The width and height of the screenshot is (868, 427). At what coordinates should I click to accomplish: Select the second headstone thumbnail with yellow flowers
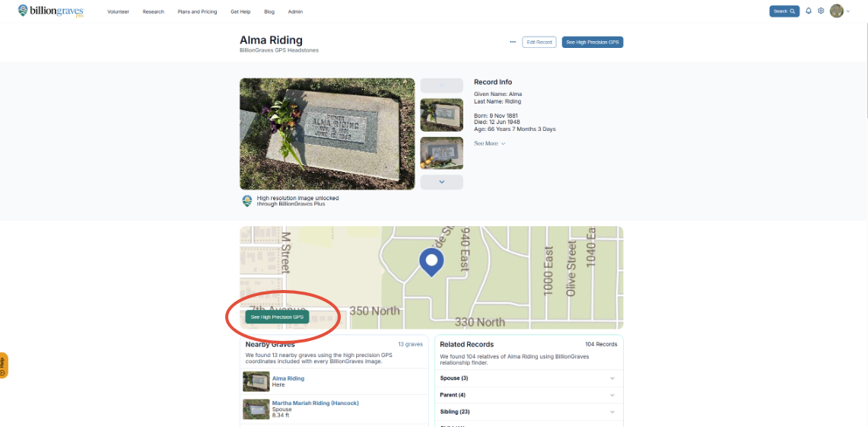click(441, 153)
